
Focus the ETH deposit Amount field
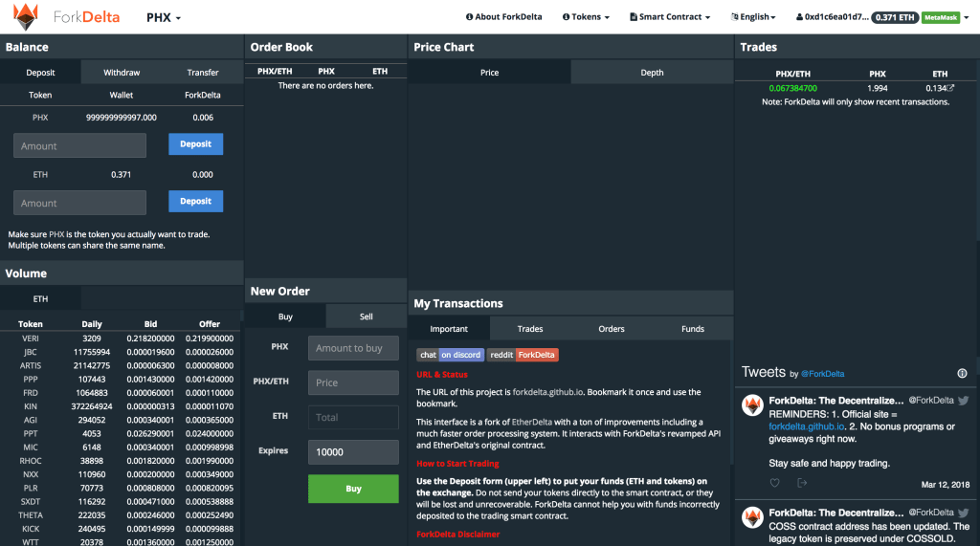pos(80,203)
